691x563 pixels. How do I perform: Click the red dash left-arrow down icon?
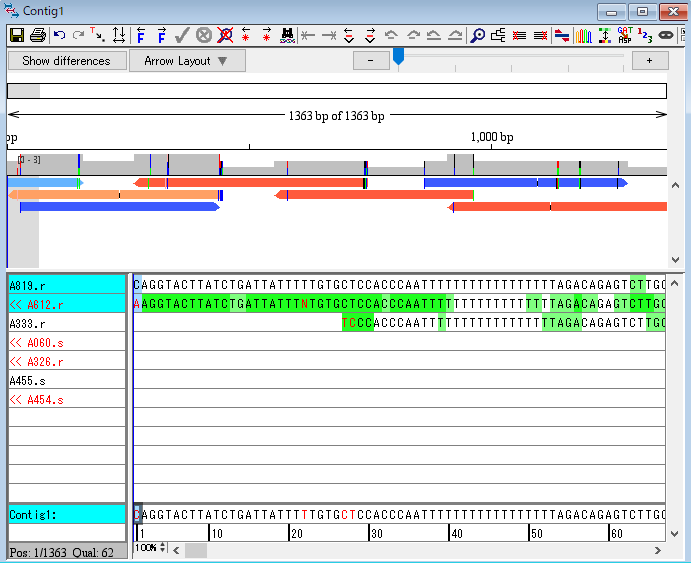[x=349, y=35]
